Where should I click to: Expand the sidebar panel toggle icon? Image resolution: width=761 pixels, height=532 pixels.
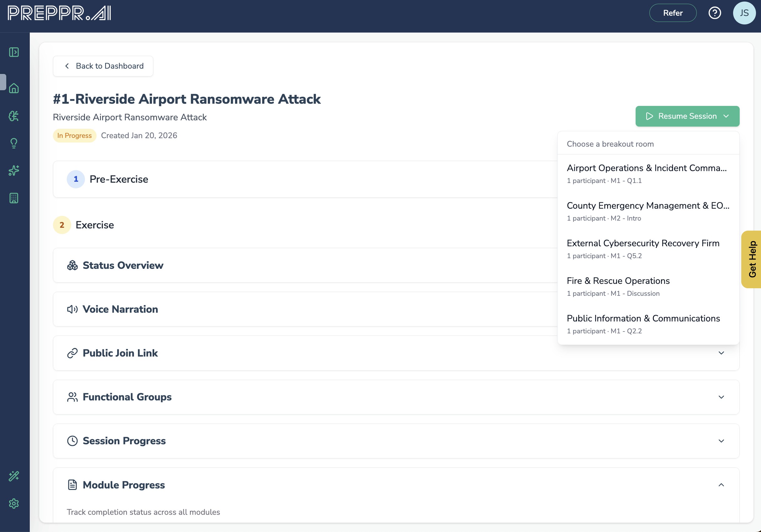(14, 52)
